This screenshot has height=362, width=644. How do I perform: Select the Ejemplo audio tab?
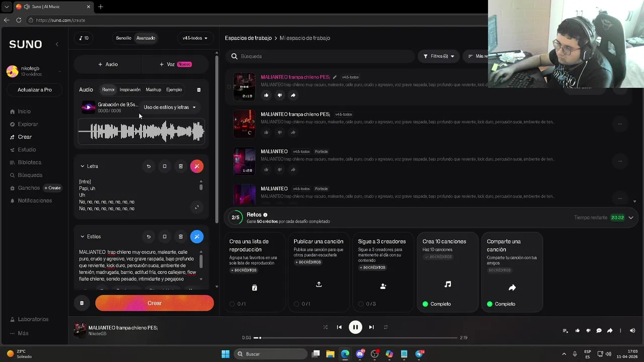pos(174,89)
